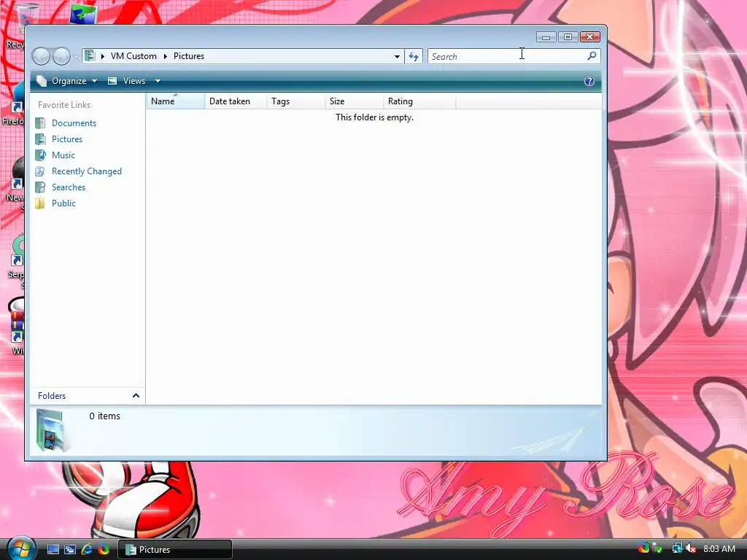Click Pictures in the address path
This screenshot has width=747, height=560.
click(x=189, y=56)
